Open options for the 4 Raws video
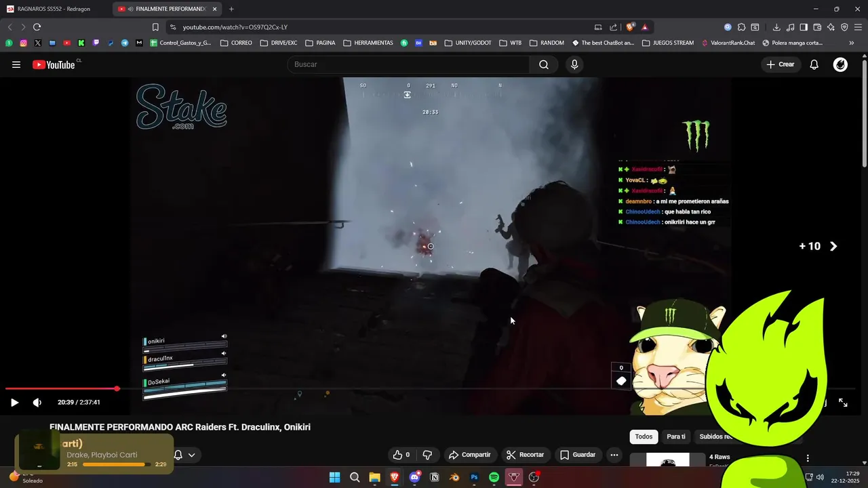Image resolution: width=868 pixels, height=488 pixels. point(808,458)
